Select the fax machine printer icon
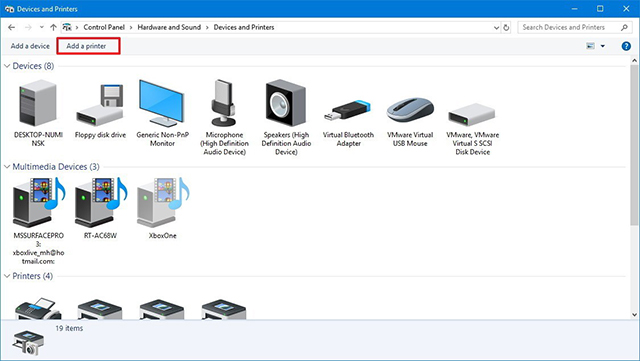Image resolution: width=640 pixels, height=361 pixels. click(x=38, y=309)
